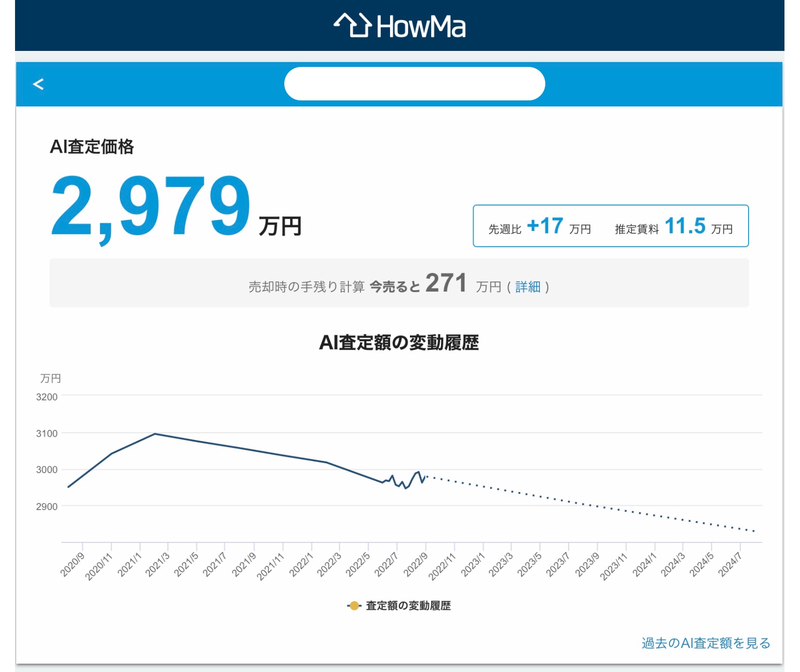Go back with the < arrow

38,84
